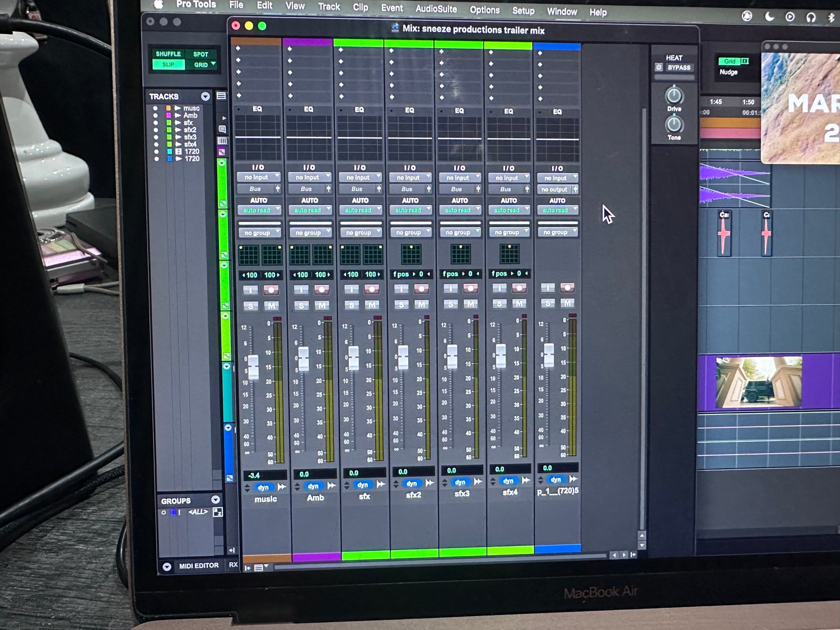Open the GROUPS list dropdown menu
The height and width of the screenshot is (630, 840).
pyautogui.click(x=216, y=500)
